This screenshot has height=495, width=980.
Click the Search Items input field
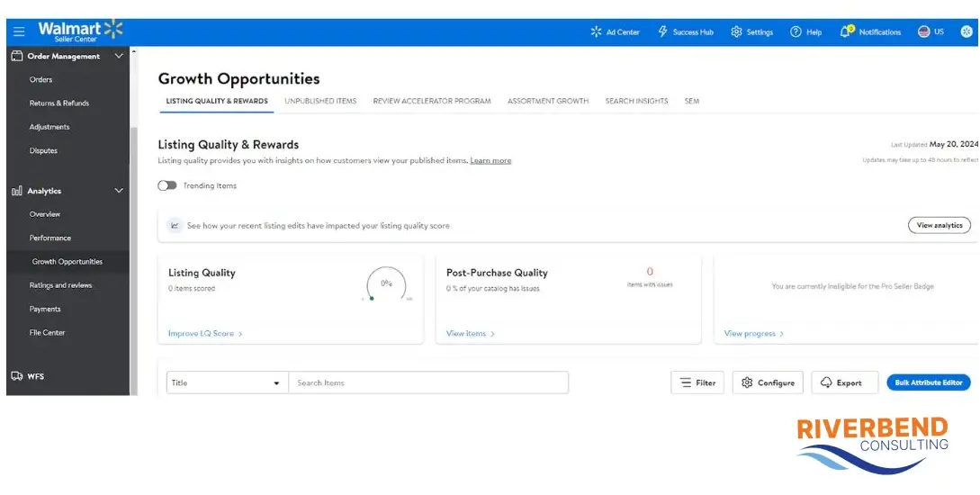pos(428,382)
